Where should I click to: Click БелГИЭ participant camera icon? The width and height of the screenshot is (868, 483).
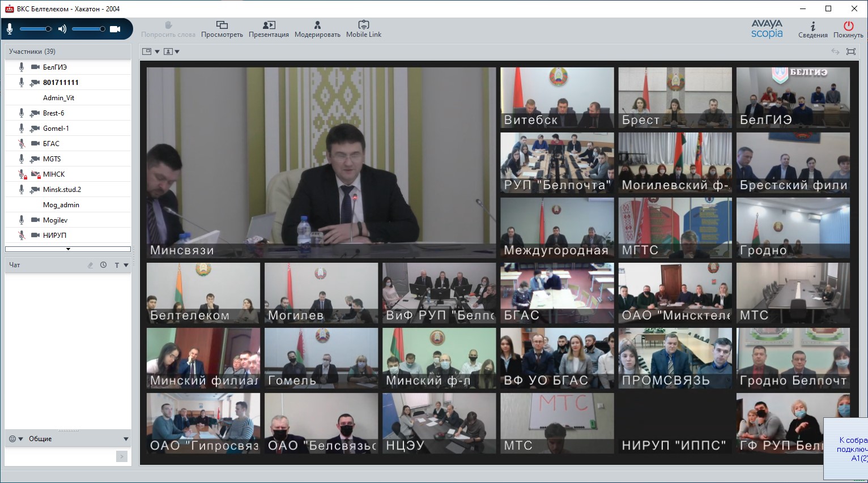[35, 67]
